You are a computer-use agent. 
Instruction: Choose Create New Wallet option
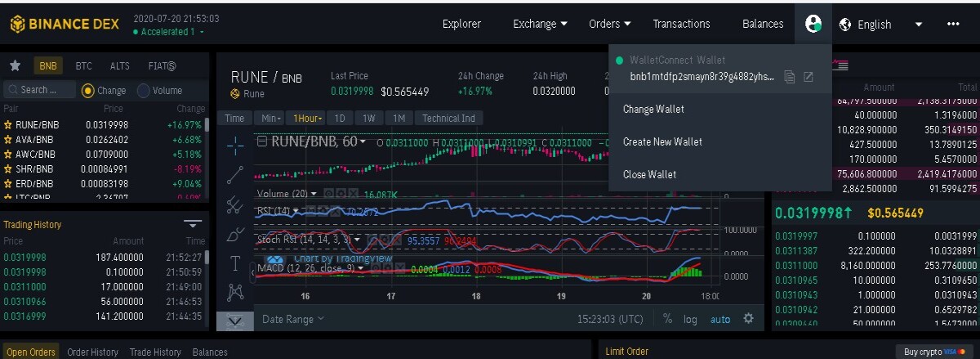click(662, 141)
